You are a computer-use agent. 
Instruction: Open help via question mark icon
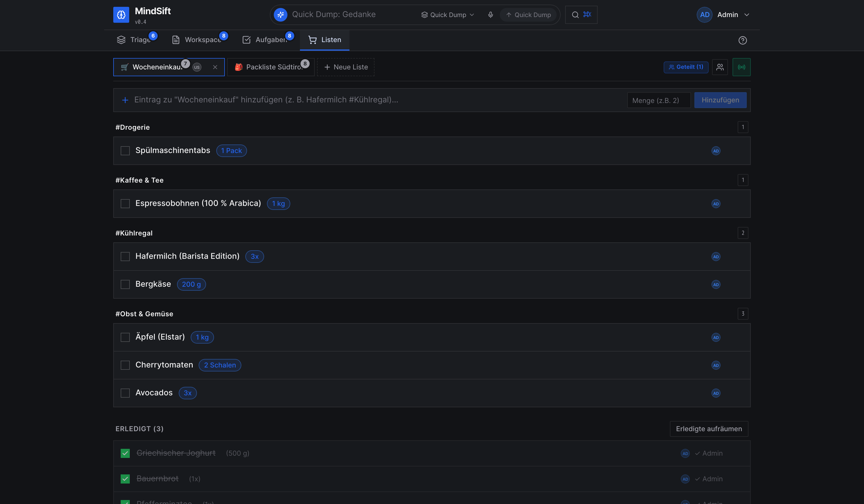tap(742, 40)
